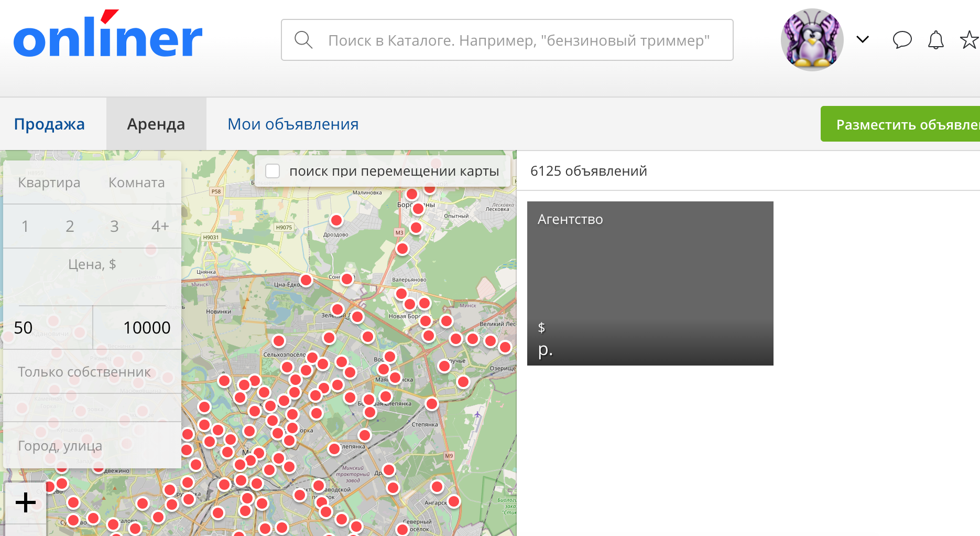Image resolution: width=980 pixels, height=536 pixels.
Task: Open the favorites star icon
Action: (x=969, y=40)
